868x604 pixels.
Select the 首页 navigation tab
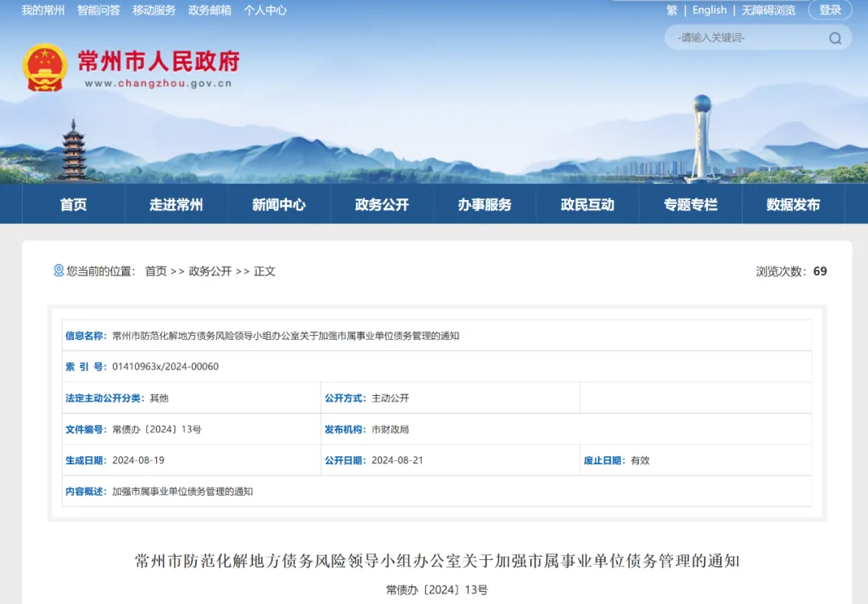coord(73,205)
